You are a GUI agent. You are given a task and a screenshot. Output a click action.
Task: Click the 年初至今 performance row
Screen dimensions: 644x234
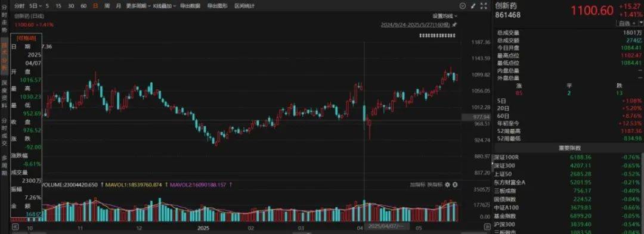click(x=569, y=123)
